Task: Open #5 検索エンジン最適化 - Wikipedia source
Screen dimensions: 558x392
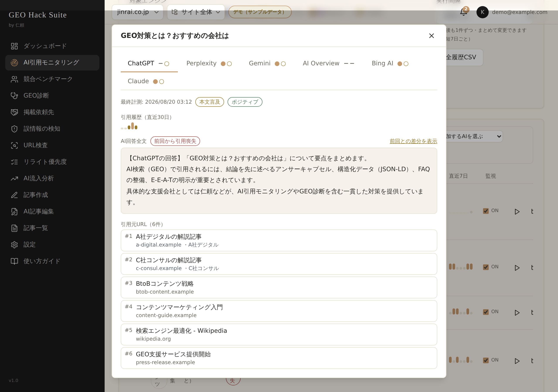Action: pos(279,335)
